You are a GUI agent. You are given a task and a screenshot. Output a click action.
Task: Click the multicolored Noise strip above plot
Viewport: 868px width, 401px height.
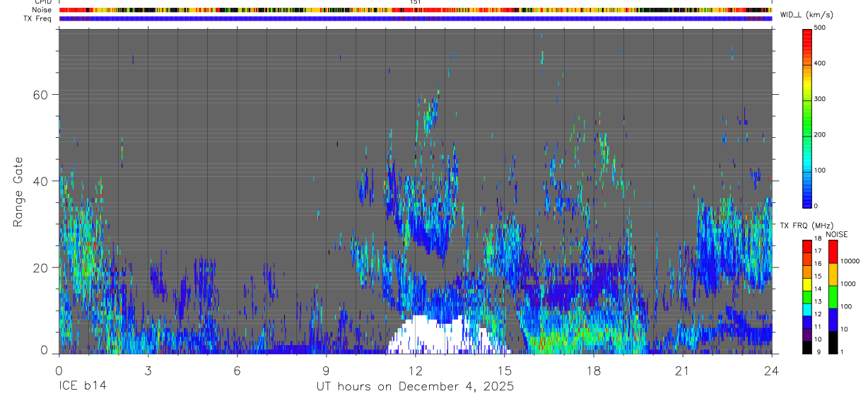pos(415,10)
